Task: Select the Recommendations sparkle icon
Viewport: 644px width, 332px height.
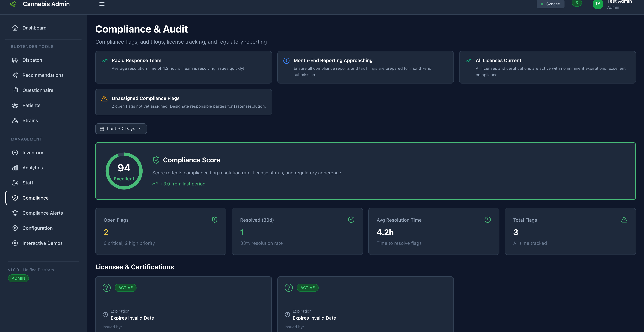Action: click(x=15, y=75)
